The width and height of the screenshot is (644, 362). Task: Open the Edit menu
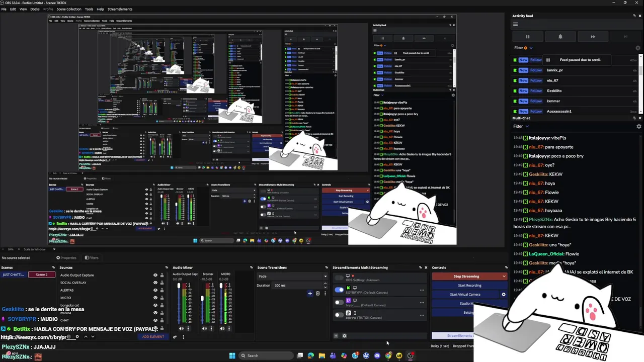(x=13, y=9)
